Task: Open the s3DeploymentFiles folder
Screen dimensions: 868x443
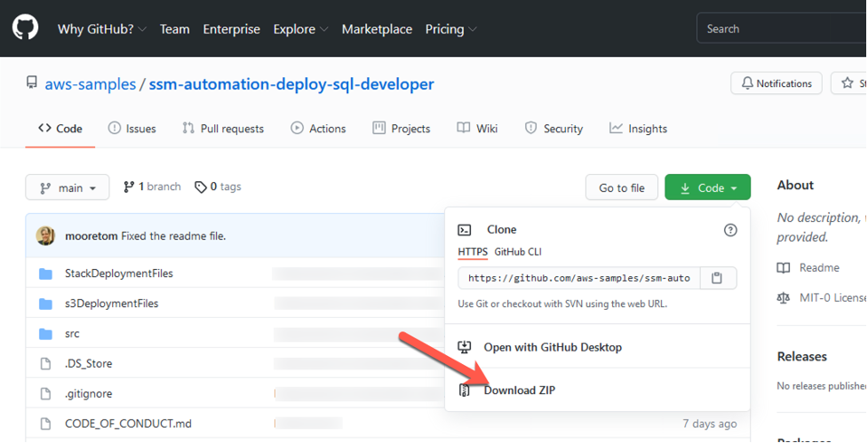Action: tap(112, 304)
